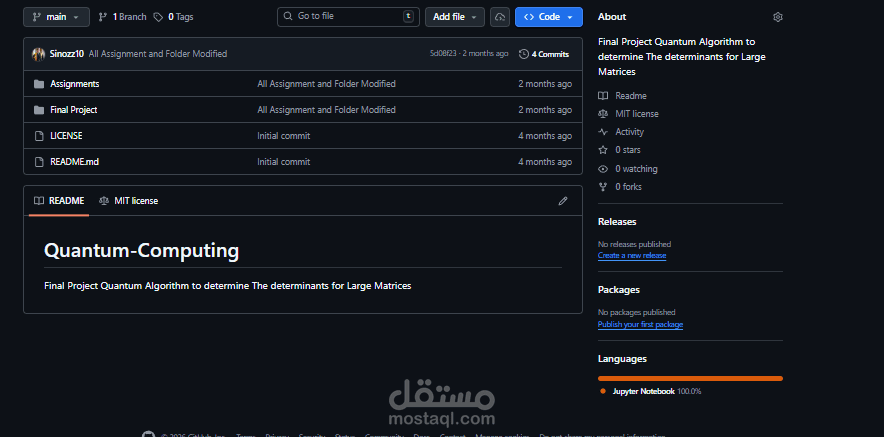The image size is (884, 437).
Task: Switch to the MIT license tab
Action: point(129,201)
